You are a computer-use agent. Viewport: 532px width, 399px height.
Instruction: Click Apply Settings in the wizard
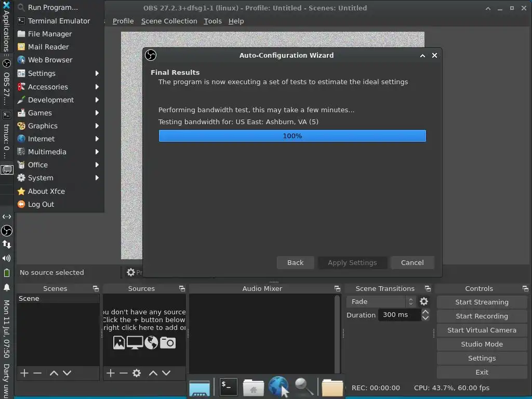(x=352, y=262)
